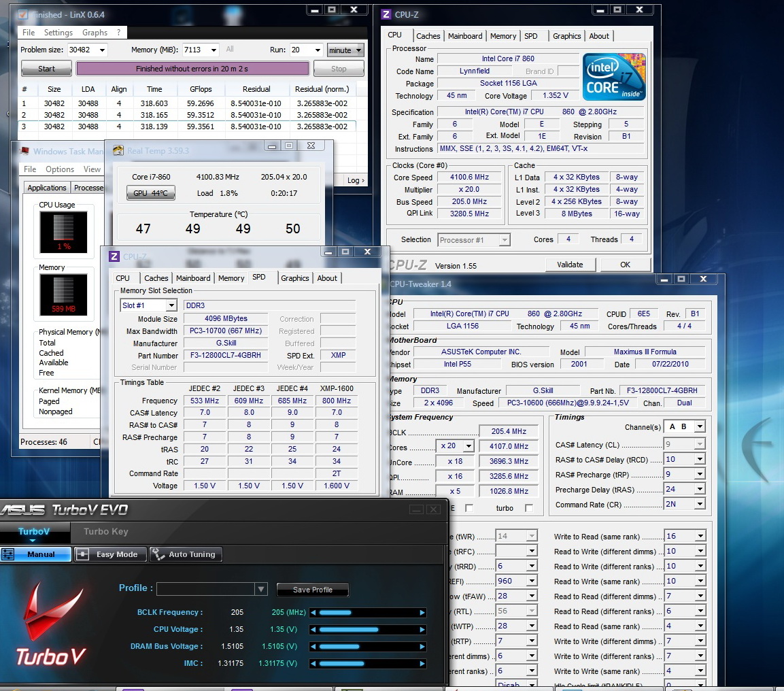Open the Options menu in Task Manager
The image size is (784, 691).
[60, 169]
